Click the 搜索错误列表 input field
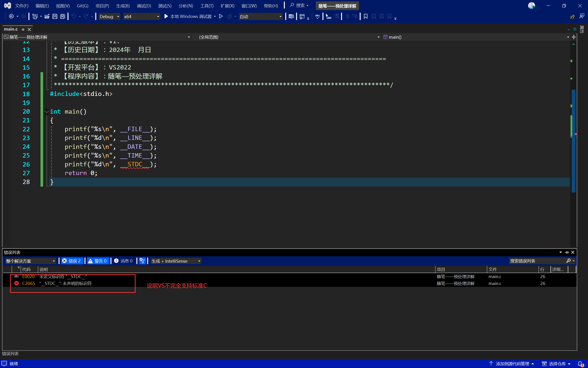Screen dimensions: 588x368 (x=537, y=261)
